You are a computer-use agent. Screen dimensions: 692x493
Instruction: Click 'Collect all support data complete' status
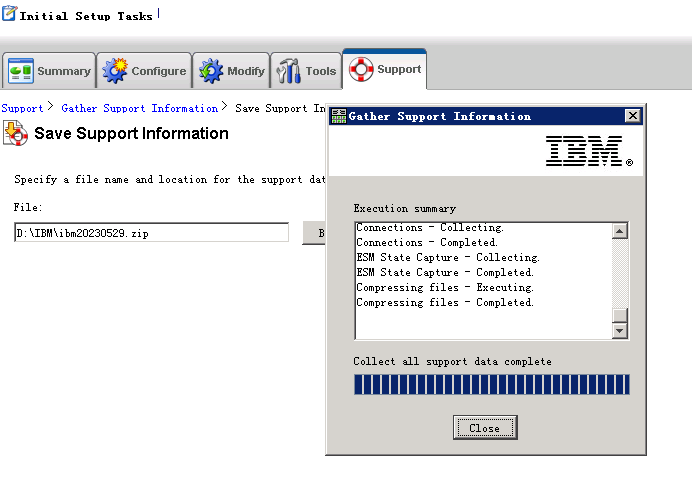tap(452, 361)
